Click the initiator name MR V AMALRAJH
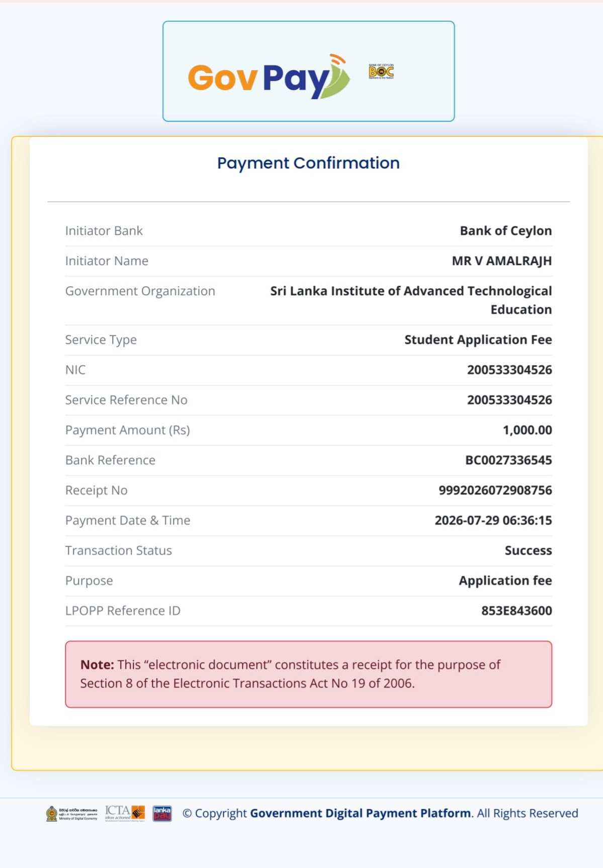603x868 pixels. (x=502, y=261)
